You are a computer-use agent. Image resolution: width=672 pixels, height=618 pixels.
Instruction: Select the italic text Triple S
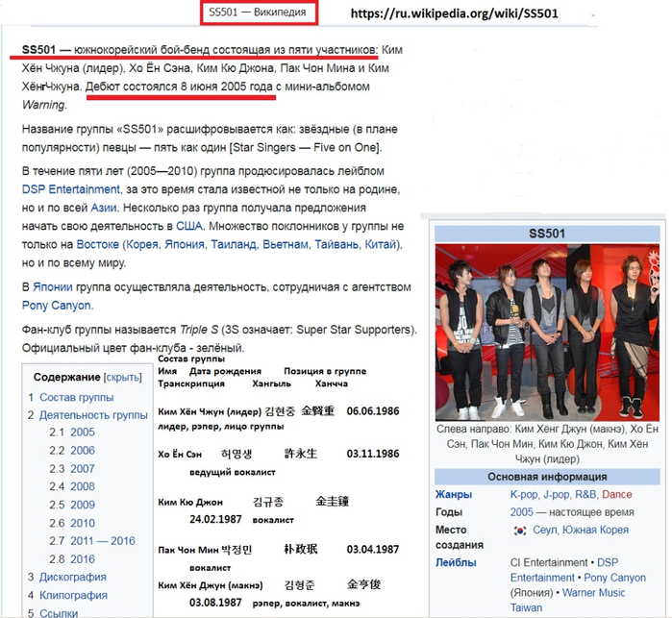[x=199, y=330]
